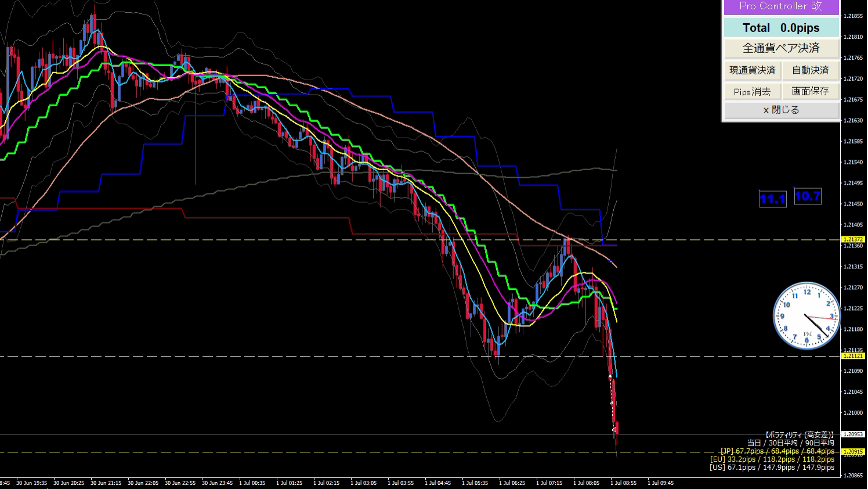Click the [EU] 33.2pips volatility line
Viewport: 868px width, 489px height.
[x=772, y=459]
